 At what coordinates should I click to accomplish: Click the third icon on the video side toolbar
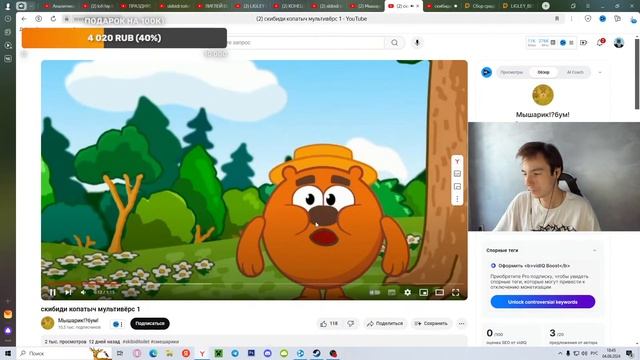point(457,187)
